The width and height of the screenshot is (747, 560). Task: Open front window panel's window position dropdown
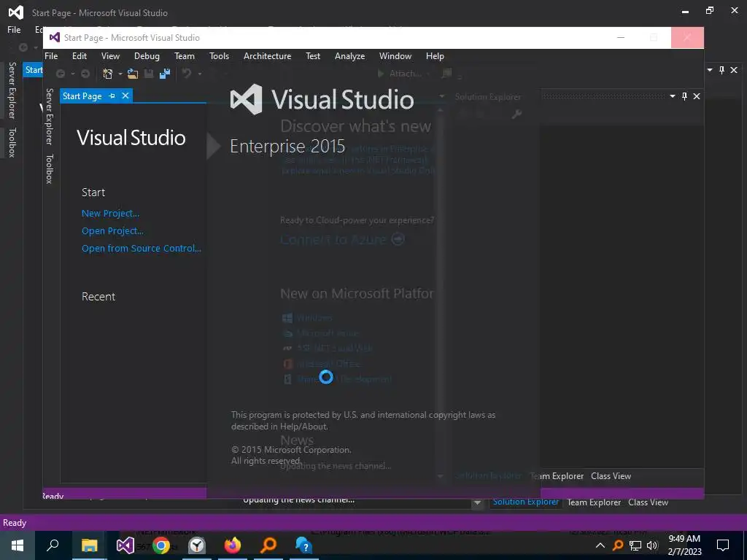(x=672, y=96)
